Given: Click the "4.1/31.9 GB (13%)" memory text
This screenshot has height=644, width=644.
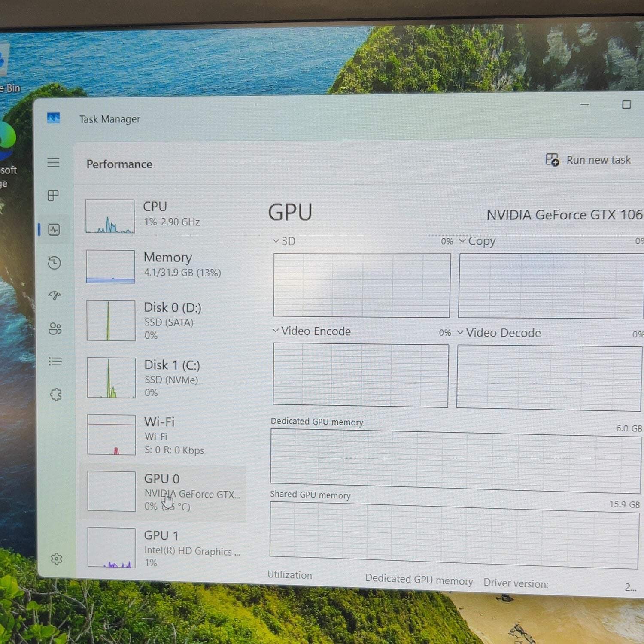Looking at the screenshot, I should [182, 273].
